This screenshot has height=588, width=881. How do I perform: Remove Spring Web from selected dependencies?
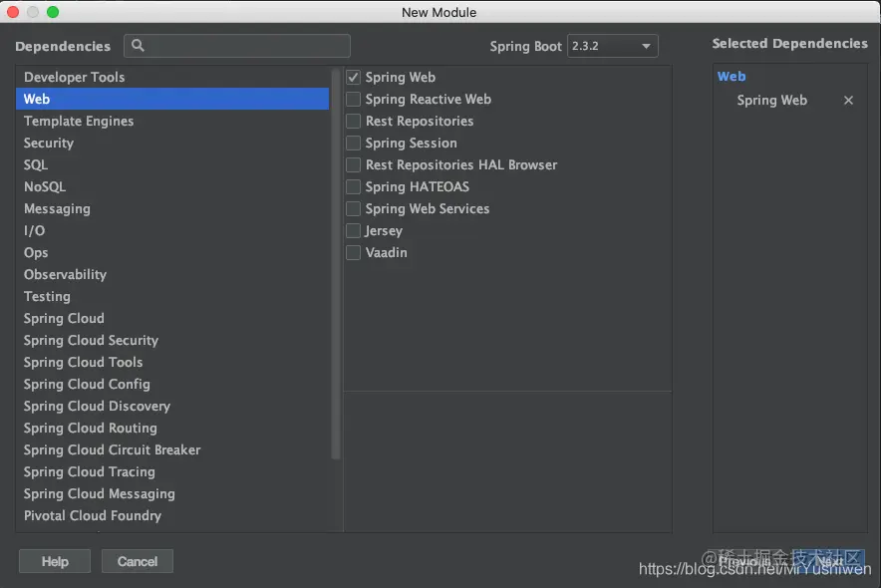point(848,100)
